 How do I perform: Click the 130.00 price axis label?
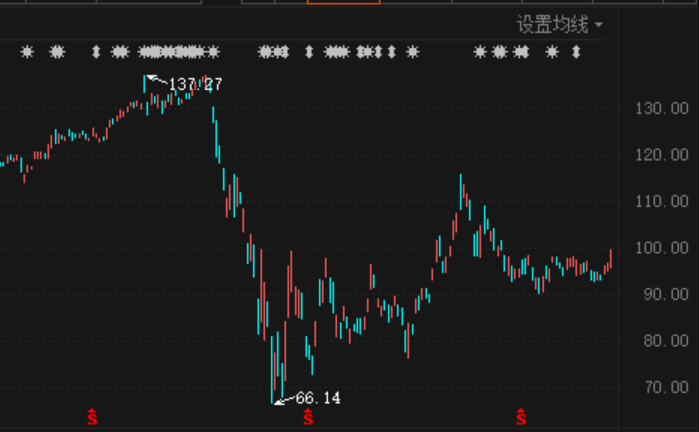coord(662,108)
